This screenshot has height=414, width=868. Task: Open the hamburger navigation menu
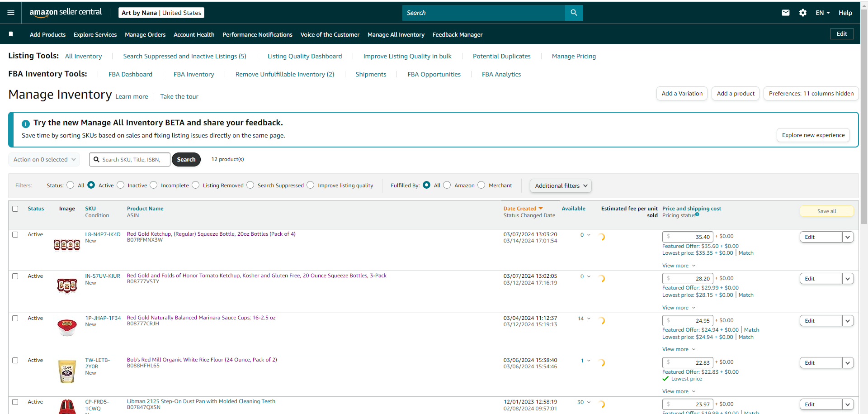pos(11,13)
